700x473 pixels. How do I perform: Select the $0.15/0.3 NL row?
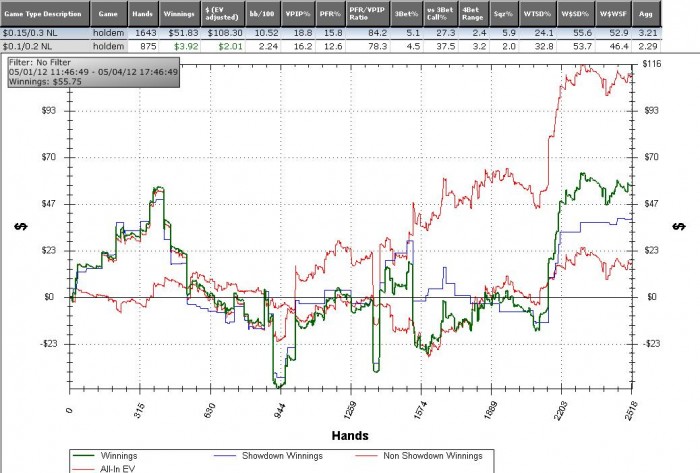coord(330,33)
